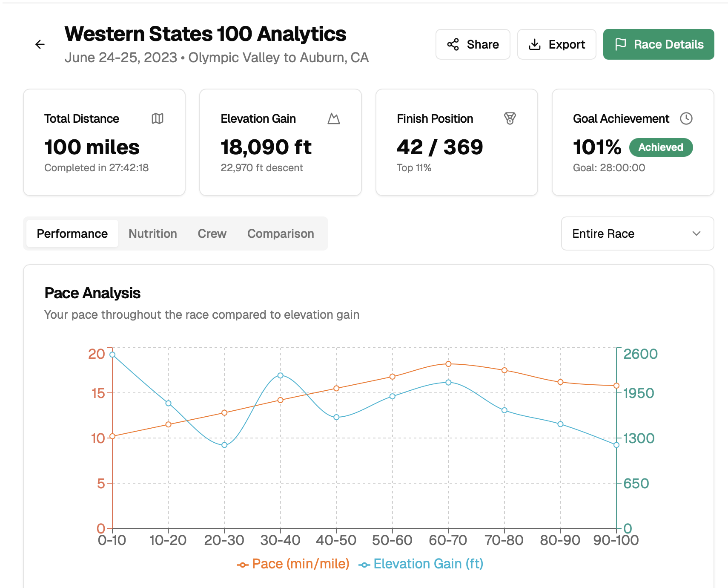Click the download icon on Export button
728x588 pixels.
coord(535,44)
